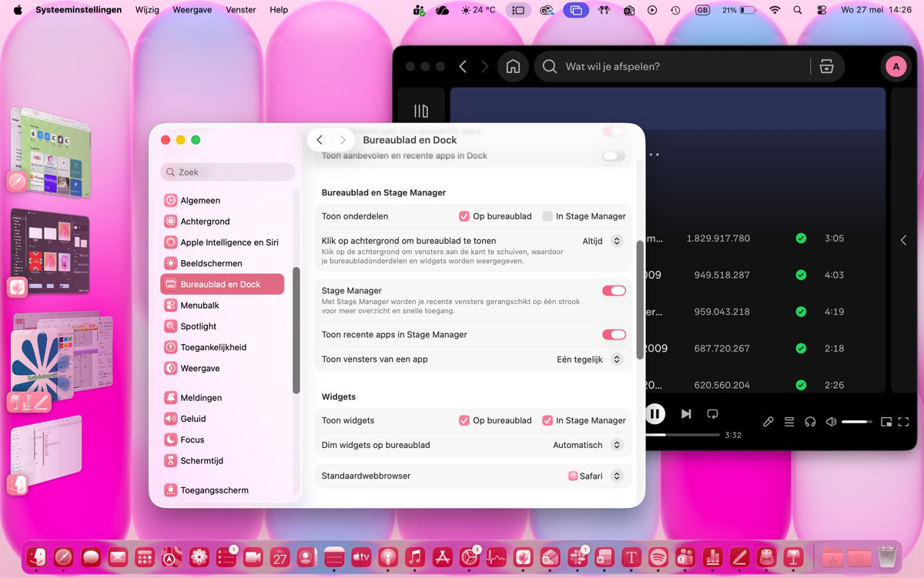
Task: Open Menubalk in the sidebar
Action: [222, 306]
